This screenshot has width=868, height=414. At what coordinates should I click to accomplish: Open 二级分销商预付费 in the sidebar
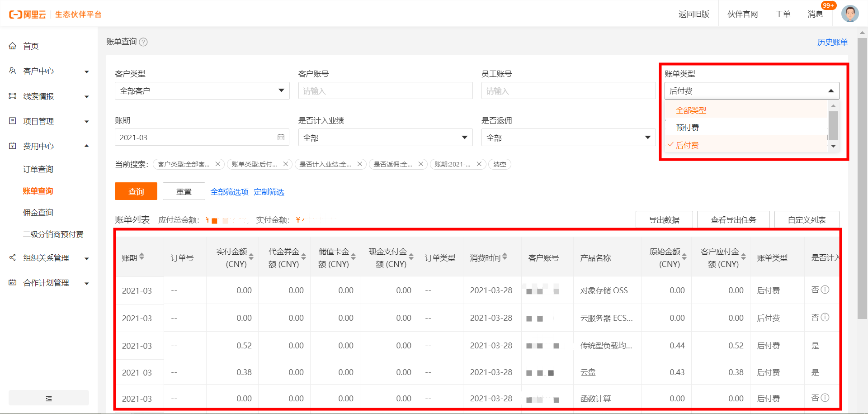(x=53, y=234)
